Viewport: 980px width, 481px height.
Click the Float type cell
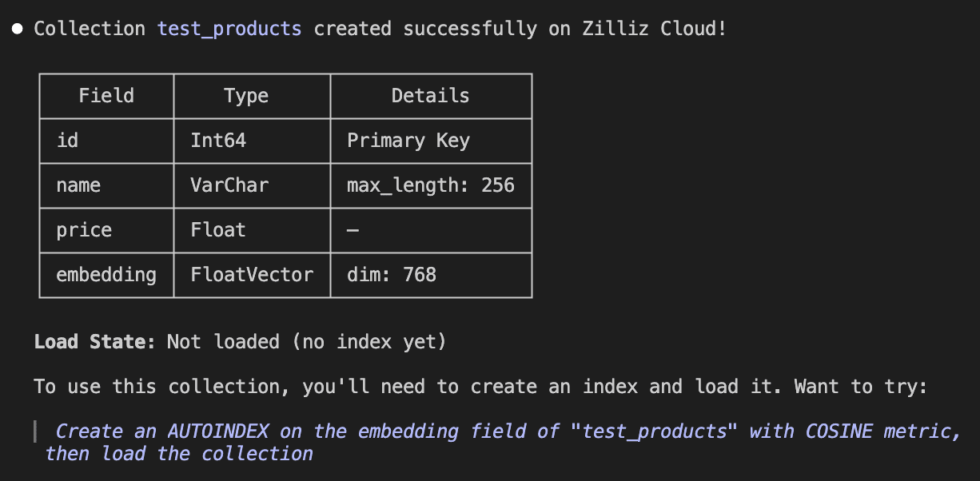[x=218, y=230]
